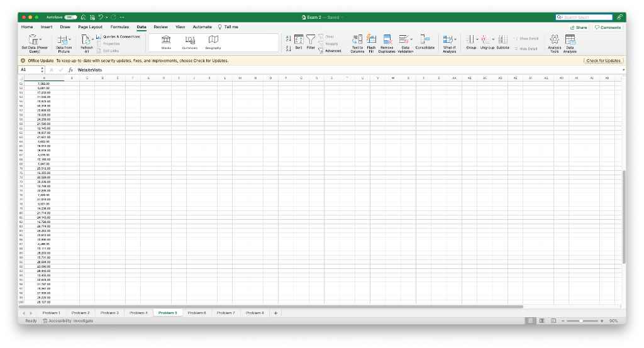Click the Ungroup icon
The image size is (644, 348).
486,40
